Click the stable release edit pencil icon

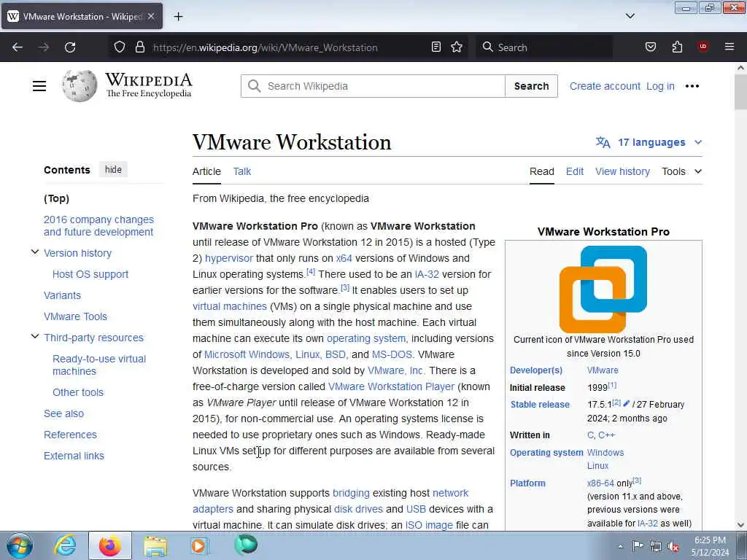coord(626,403)
